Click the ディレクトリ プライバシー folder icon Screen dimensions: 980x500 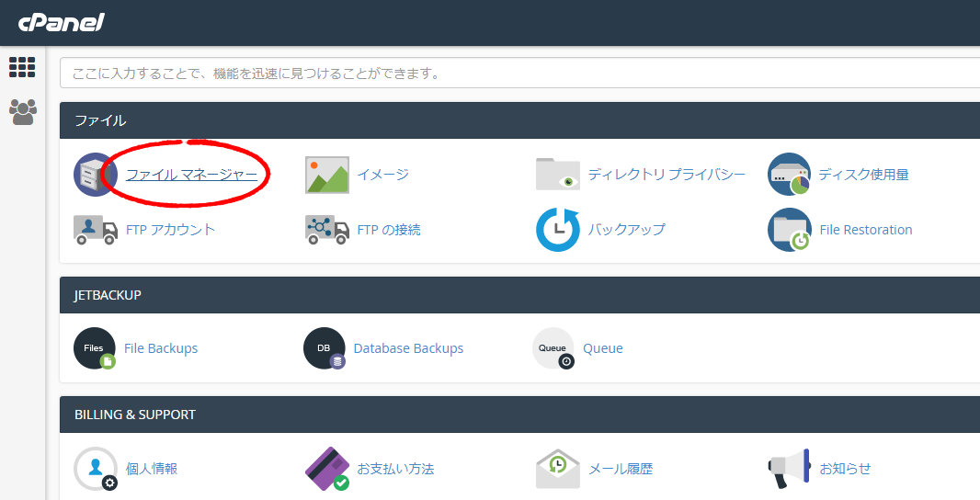[x=558, y=175]
